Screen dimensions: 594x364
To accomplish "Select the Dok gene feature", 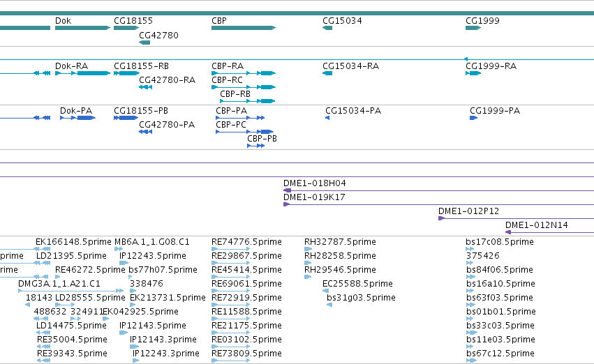I will pos(82,28).
